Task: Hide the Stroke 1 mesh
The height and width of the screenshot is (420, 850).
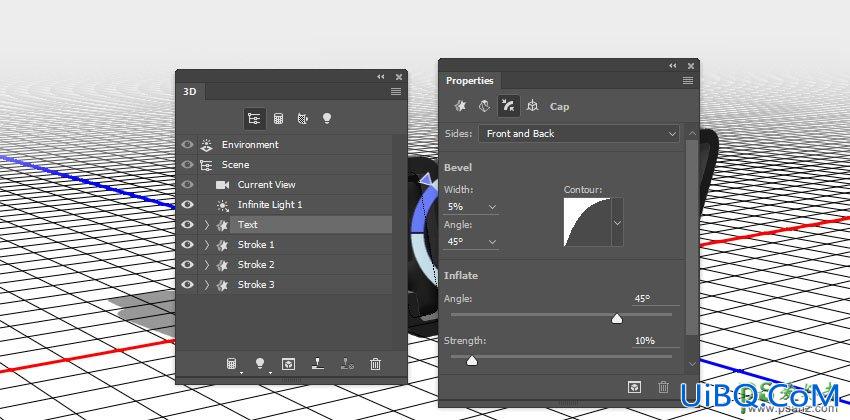Action: coord(187,244)
